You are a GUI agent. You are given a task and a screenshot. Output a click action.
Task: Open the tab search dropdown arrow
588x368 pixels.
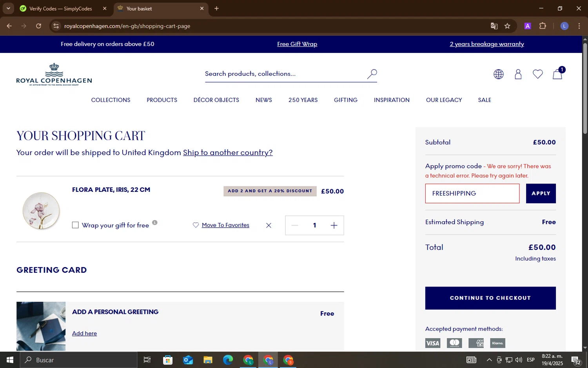click(x=8, y=8)
